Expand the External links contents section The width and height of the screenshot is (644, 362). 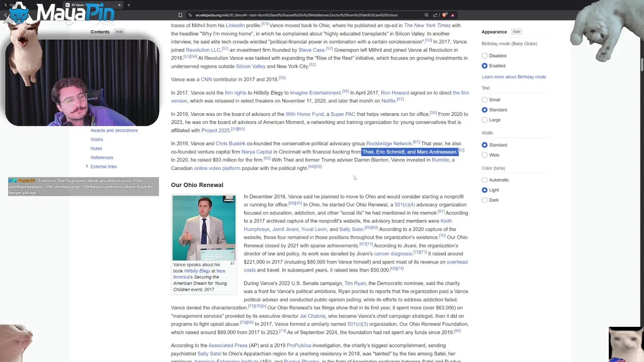[x=87, y=166]
